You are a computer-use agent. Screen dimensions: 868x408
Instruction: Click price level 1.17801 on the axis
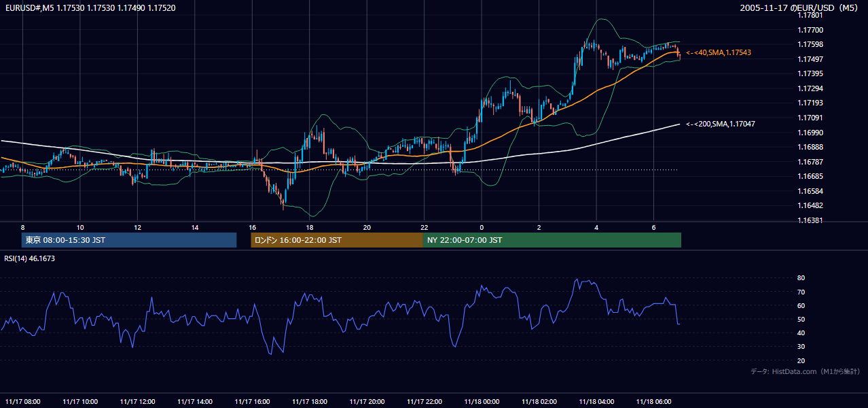[x=810, y=15]
